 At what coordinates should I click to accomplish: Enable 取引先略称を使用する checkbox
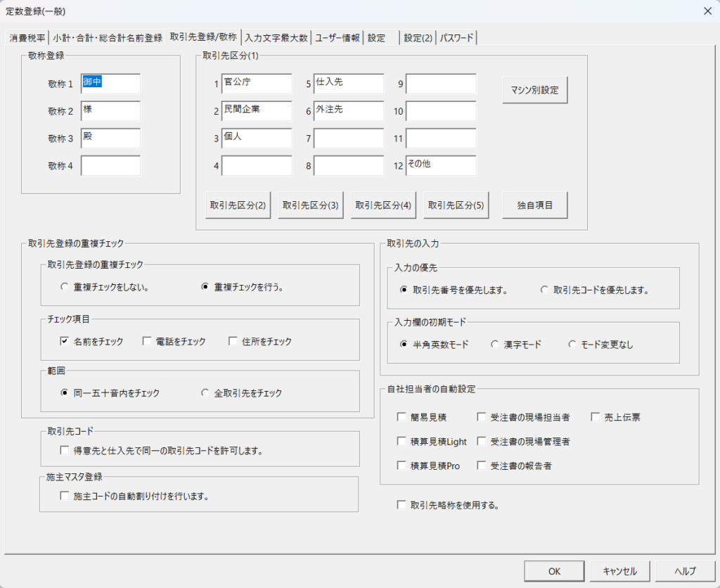coord(401,505)
